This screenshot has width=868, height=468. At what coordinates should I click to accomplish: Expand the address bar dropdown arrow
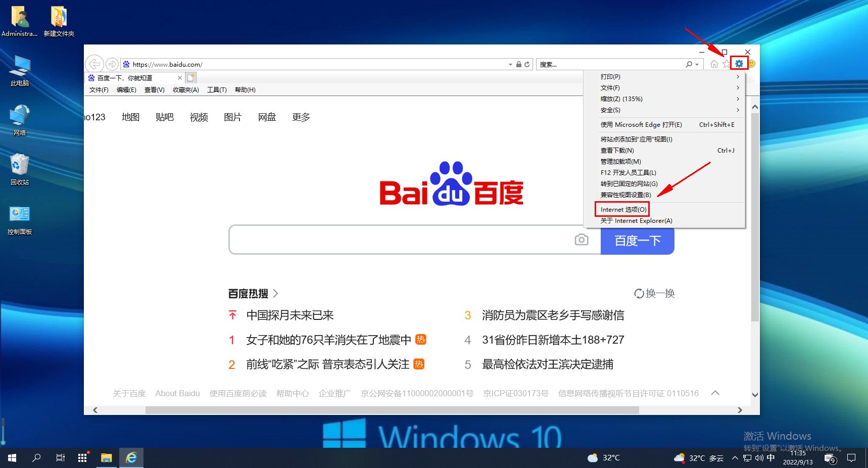click(x=510, y=65)
